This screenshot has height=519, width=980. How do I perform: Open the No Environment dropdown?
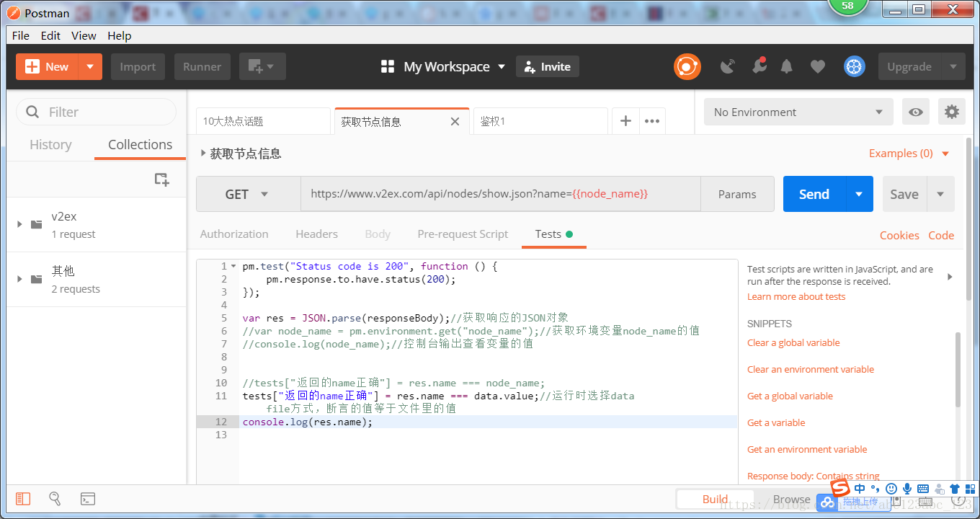(798, 112)
